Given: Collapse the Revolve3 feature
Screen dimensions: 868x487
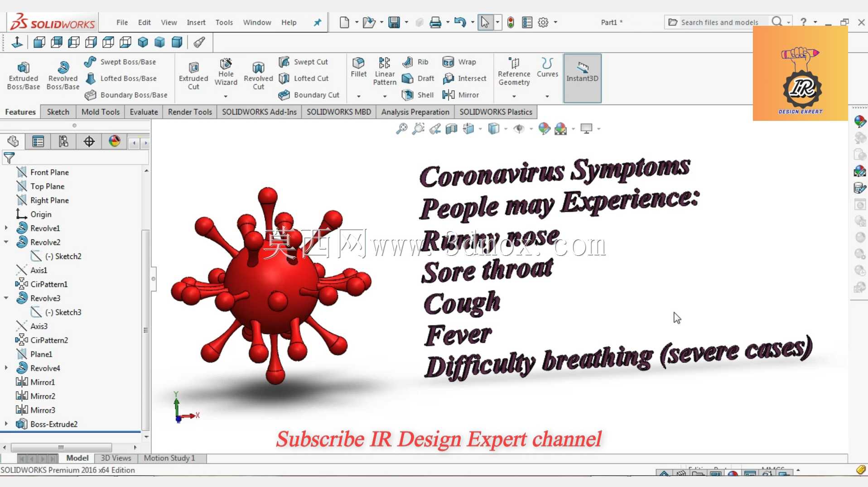Looking at the screenshot, I should click(x=6, y=298).
